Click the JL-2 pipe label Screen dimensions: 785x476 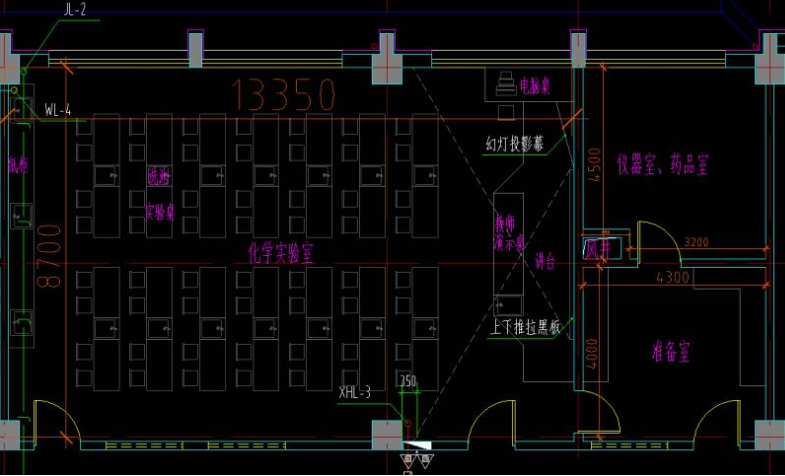tap(75, 9)
